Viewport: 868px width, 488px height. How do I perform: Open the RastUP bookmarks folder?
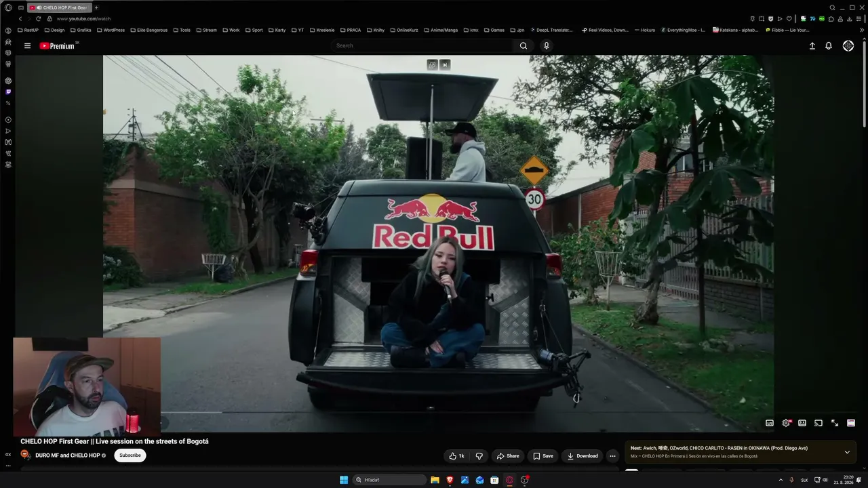click(28, 30)
